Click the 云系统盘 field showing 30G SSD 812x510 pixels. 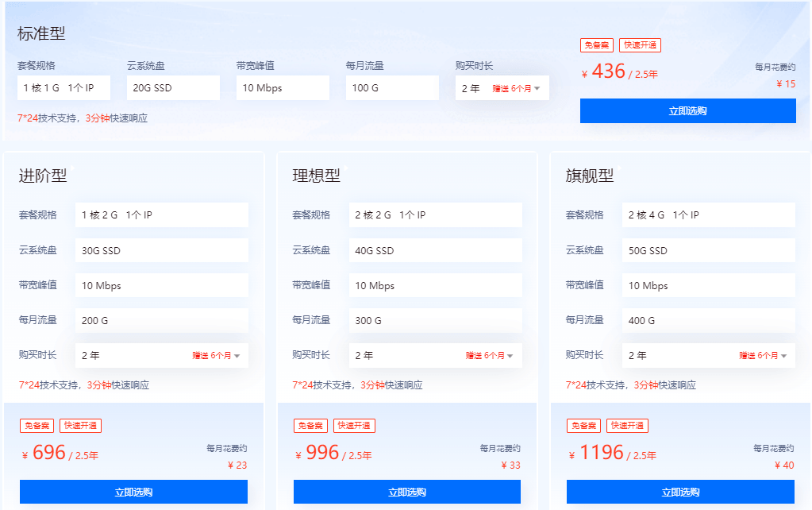(161, 250)
